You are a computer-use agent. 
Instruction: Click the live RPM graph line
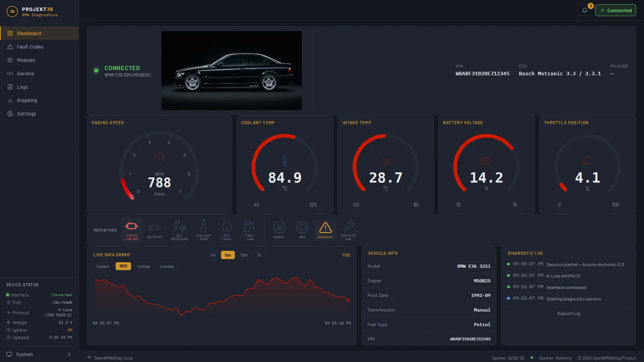coord(221,296)
